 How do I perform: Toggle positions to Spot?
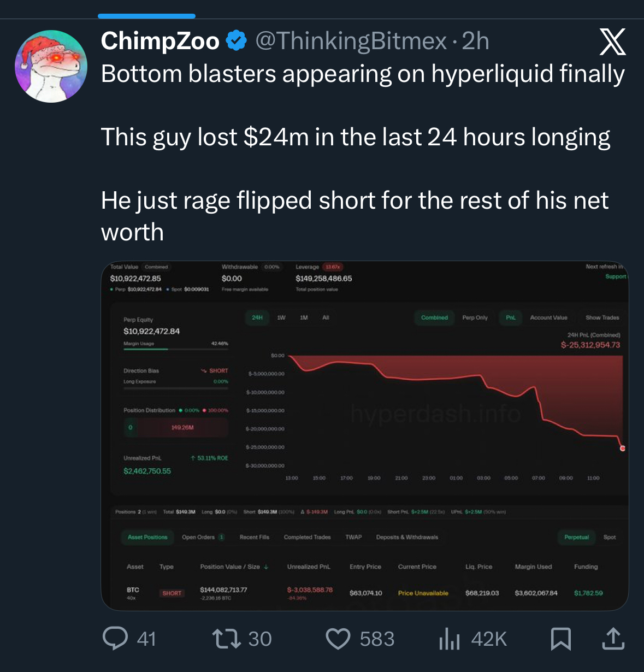tap(610, 537)
